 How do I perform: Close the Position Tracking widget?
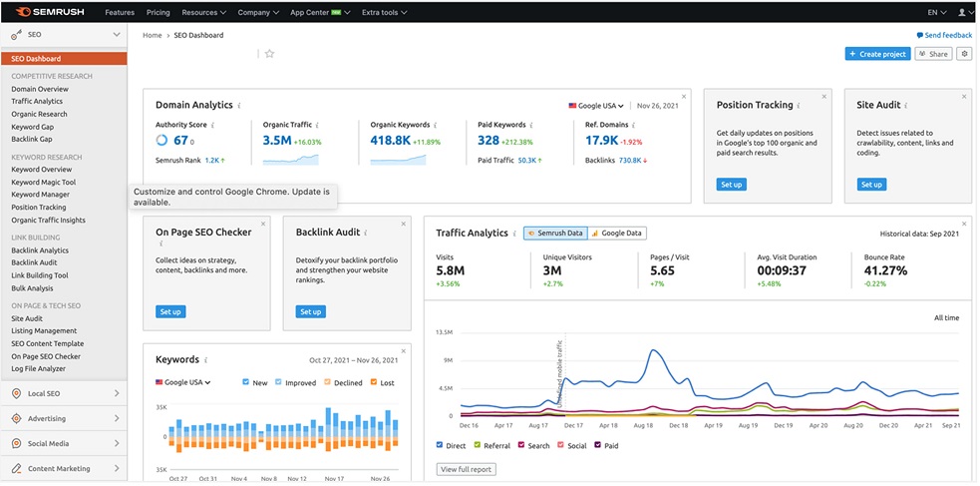[824, 97]
